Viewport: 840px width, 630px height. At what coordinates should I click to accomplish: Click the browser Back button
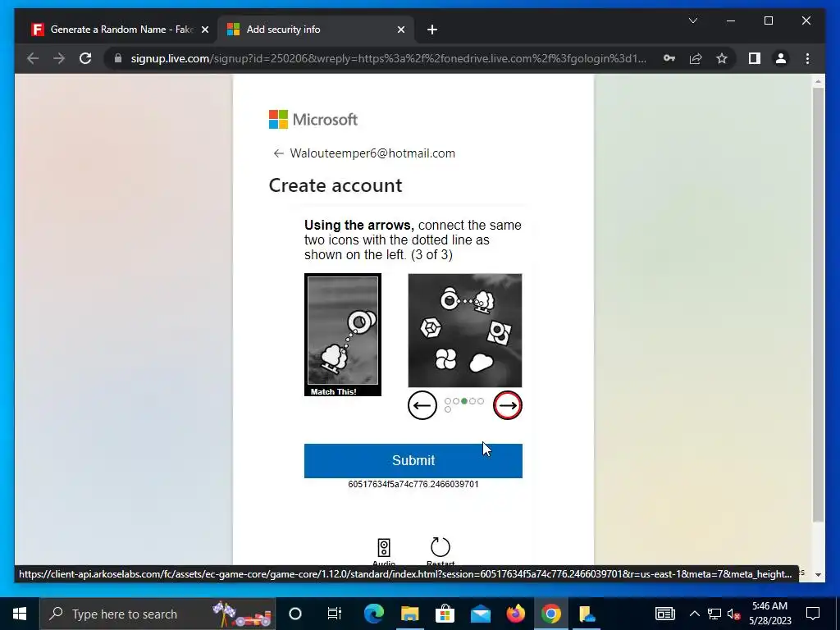pyautogui.click(x=33, y=58)
